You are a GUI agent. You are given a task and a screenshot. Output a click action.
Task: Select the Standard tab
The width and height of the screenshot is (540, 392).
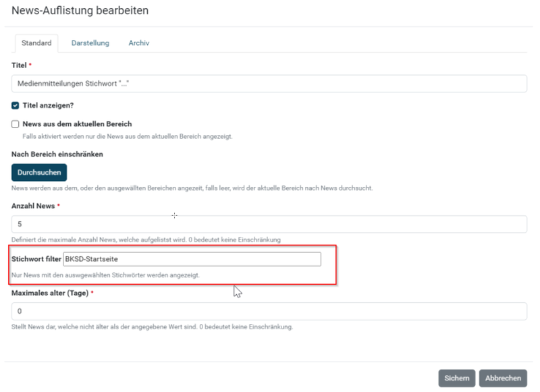point(36,43)
